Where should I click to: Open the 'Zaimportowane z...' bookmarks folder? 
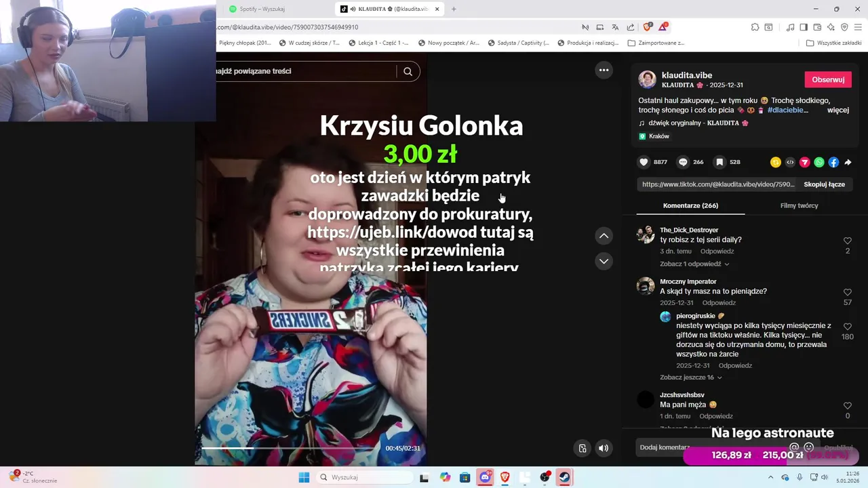pos(656,43)
